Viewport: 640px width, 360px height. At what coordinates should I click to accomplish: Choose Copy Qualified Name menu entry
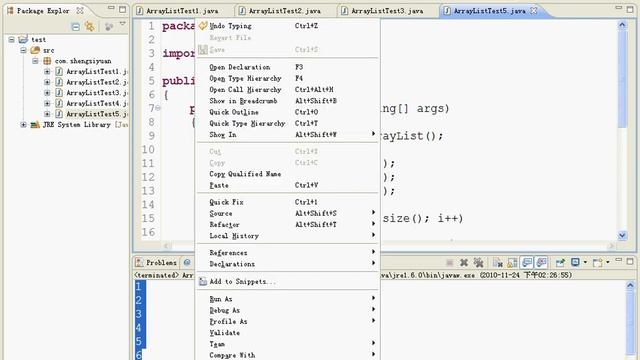(x=288, y=174)
